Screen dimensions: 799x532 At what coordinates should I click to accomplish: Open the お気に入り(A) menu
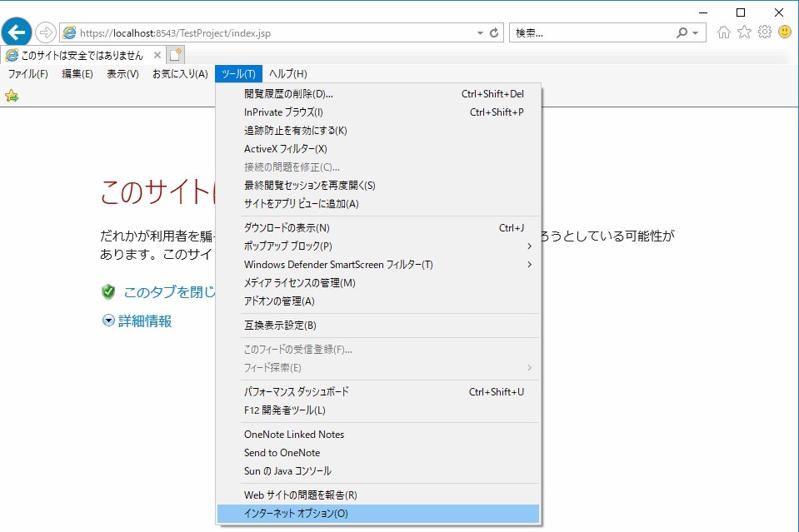(181, 74)
